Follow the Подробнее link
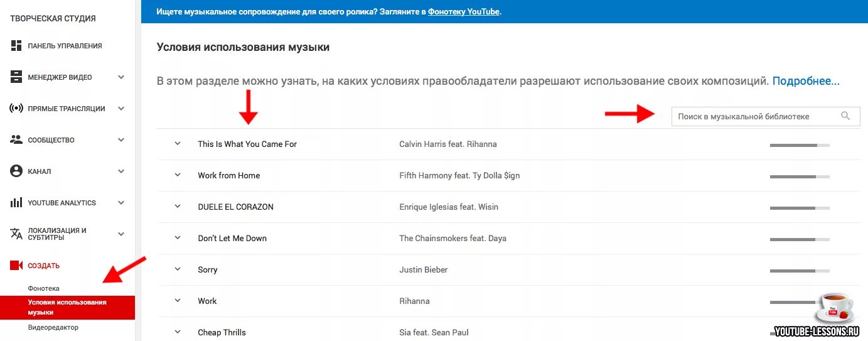This screenshot has width=868, height=341. tap(806, 81)
